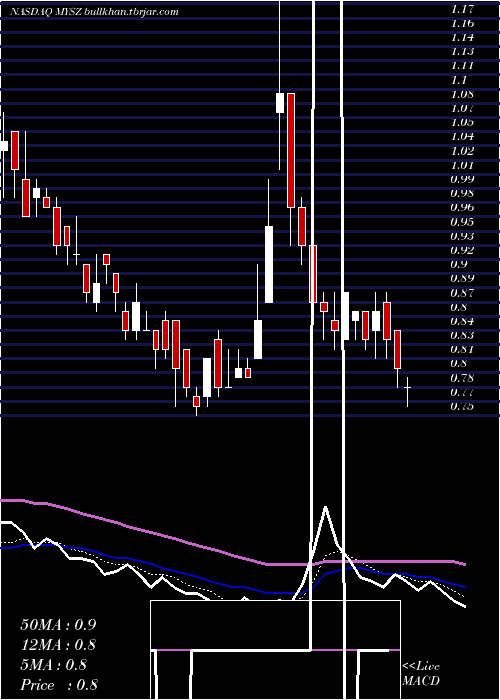Click the 0.77 price level label

[462, 392]
